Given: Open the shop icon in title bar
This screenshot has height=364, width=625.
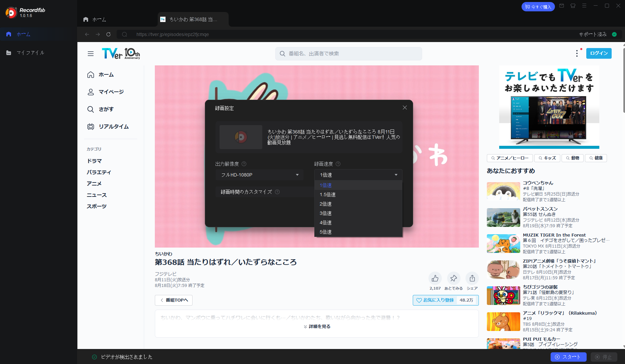Looking at the screenshot, I should 573,6.
